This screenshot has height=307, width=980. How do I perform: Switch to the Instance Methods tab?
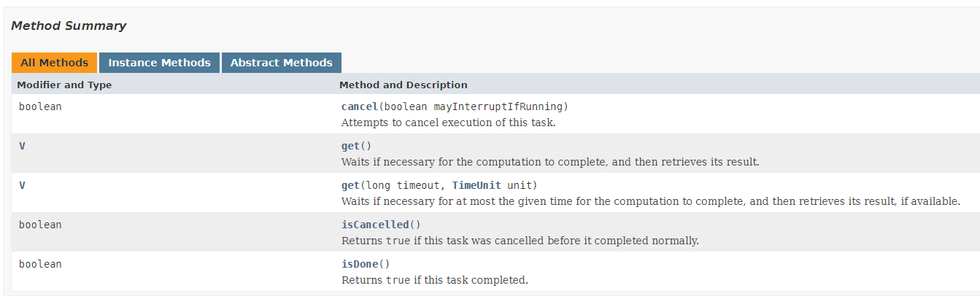point(159,63)
